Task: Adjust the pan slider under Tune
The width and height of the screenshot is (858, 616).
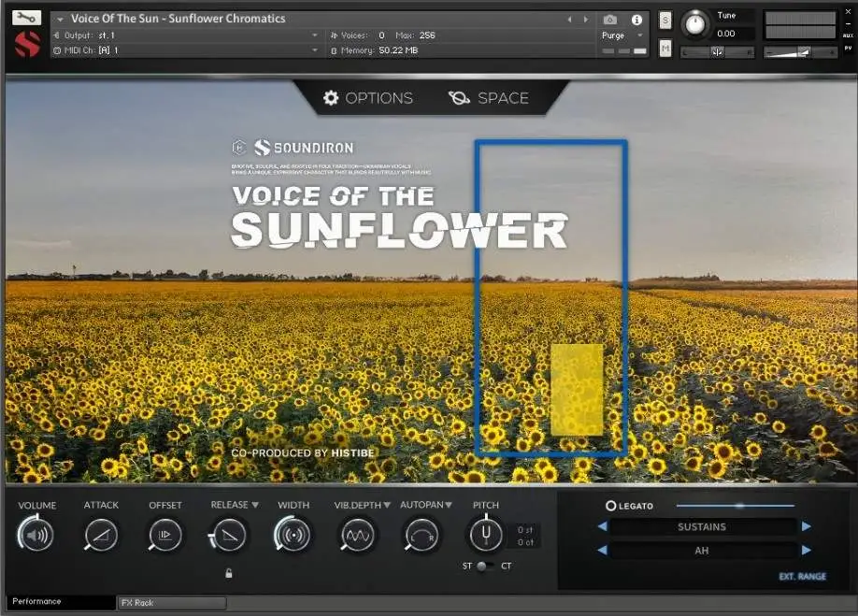Action: pyautogui.click(x=717, y=52)
